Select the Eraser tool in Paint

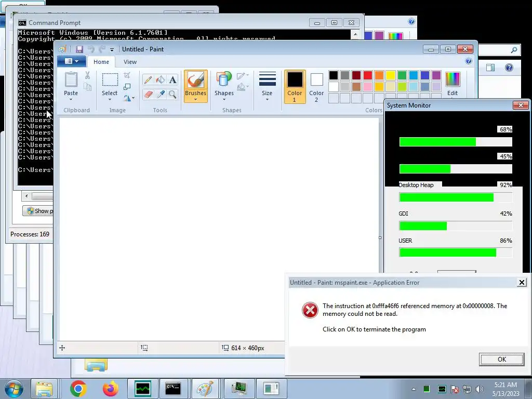pyautogui.click(x=148, y=94)
